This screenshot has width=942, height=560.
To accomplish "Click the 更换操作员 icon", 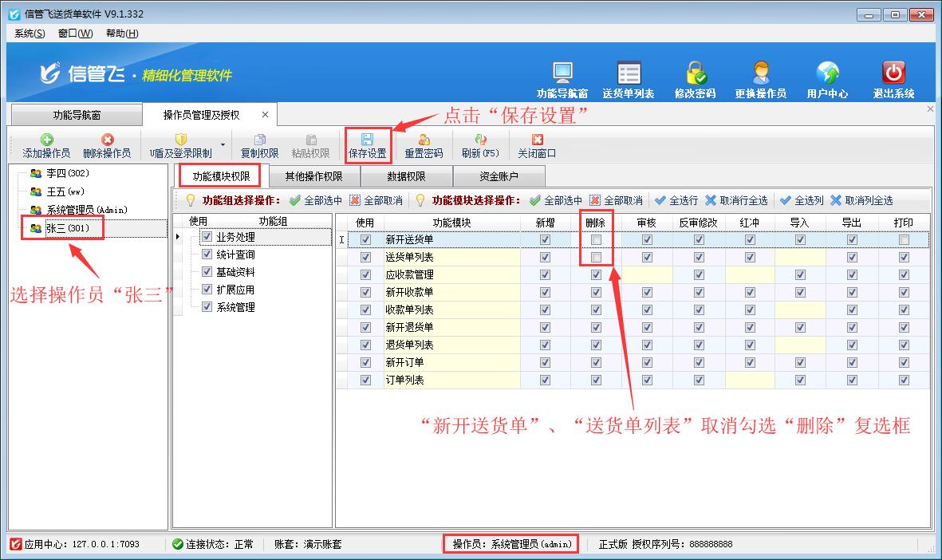I will coord(762,73).
